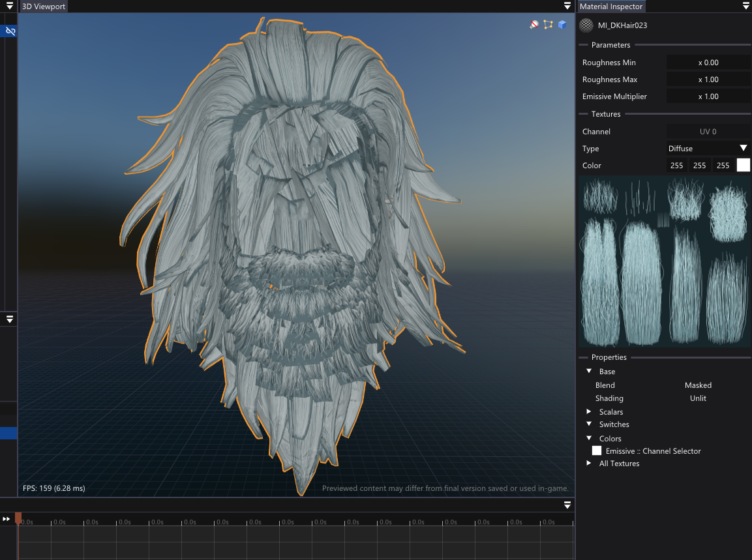Open the timeline panel options menu

click(567, 505)
